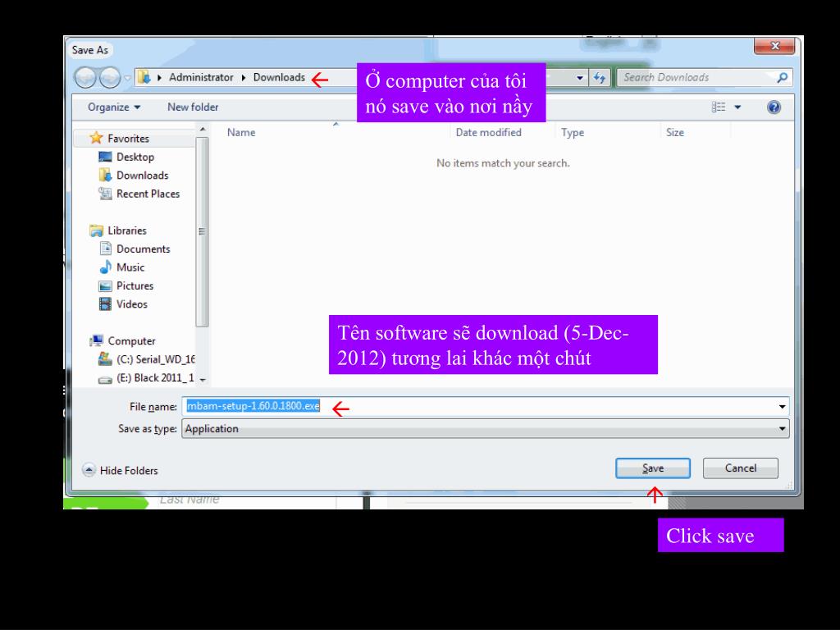Open the view options dropdown arrow
Screen dimensions: 840x630
point(737,107)
